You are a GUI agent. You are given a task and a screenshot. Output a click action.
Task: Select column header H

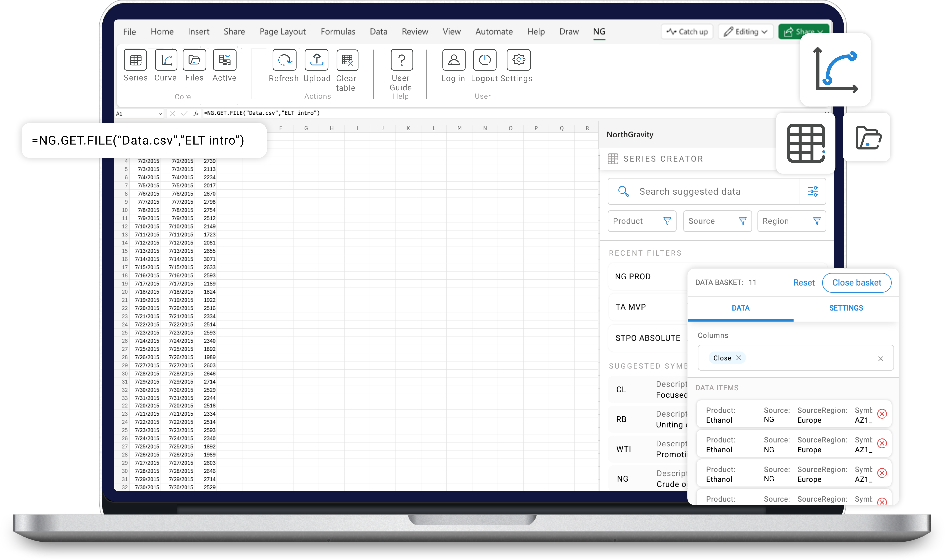pyautogui.click(x=331, y=128)
